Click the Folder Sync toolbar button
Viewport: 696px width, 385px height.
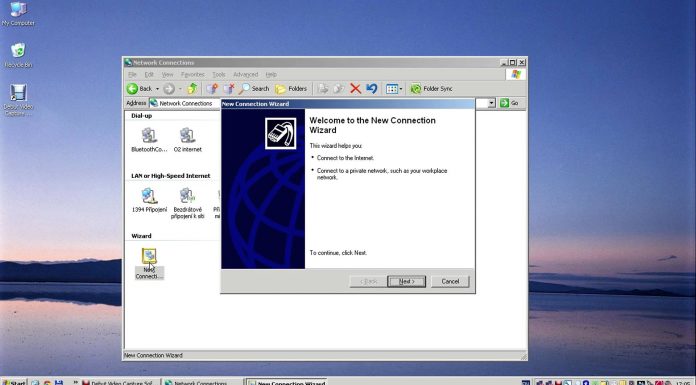click(x=431, y=89)
